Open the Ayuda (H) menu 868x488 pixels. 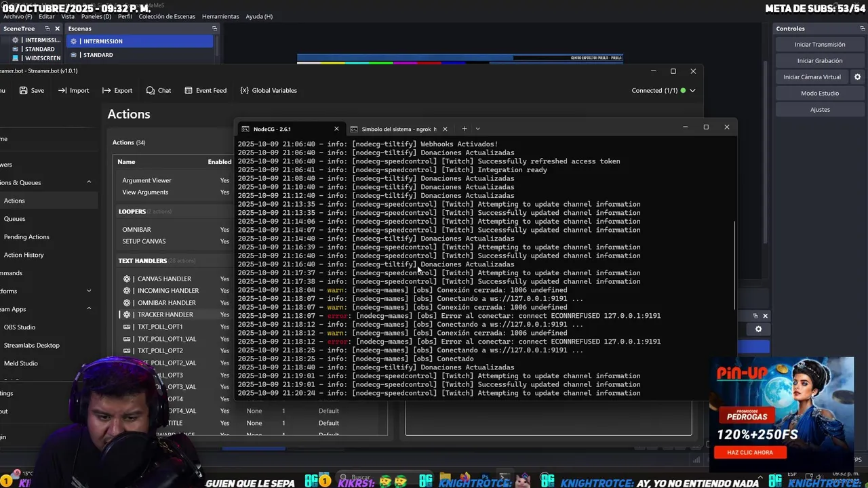(259, 16)
